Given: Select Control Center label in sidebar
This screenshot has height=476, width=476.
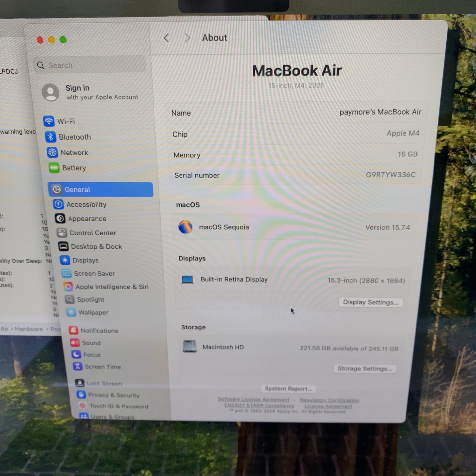Looking at the screenshot, I should 93,233.
